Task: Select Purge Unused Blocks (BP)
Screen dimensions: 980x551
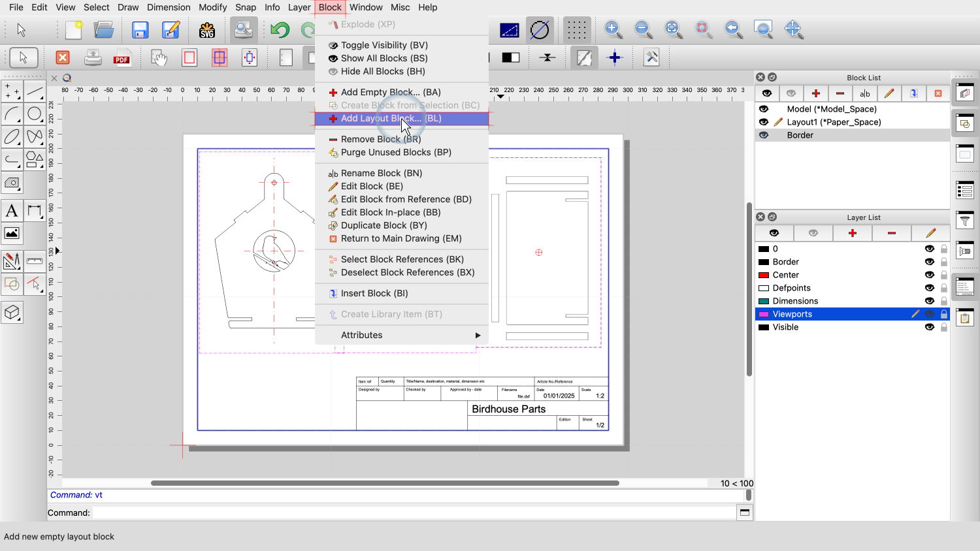Action: coord(395,152)
